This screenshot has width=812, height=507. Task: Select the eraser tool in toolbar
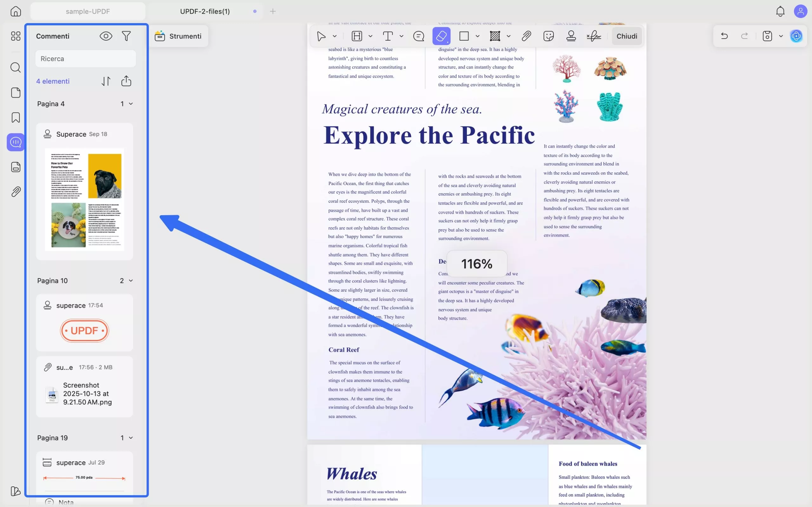point(441,36)
